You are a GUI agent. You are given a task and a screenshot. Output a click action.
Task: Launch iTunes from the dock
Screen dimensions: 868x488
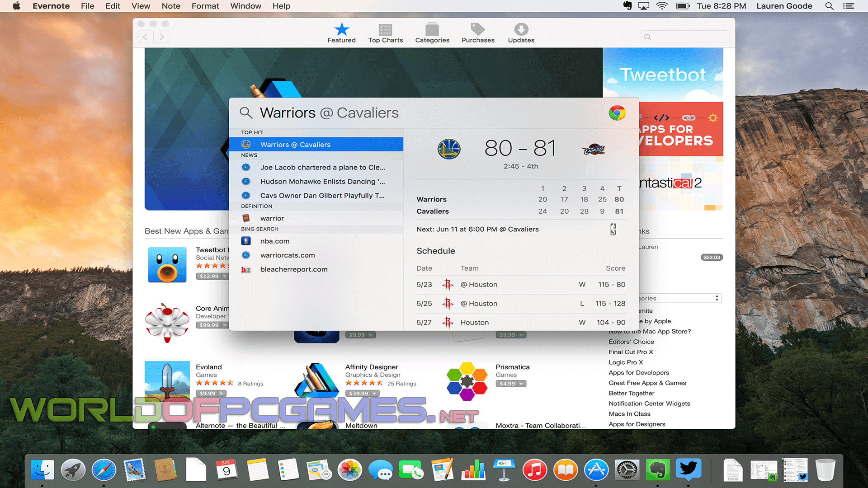(534, 470)
